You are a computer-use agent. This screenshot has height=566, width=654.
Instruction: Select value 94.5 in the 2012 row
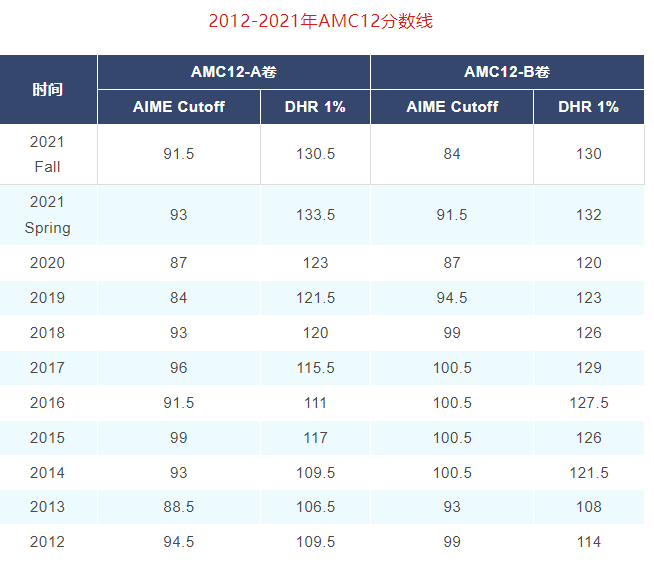179,542
